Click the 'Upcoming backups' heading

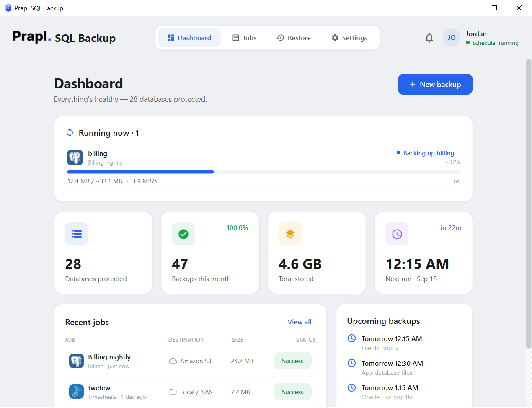(x=383, y=321)
